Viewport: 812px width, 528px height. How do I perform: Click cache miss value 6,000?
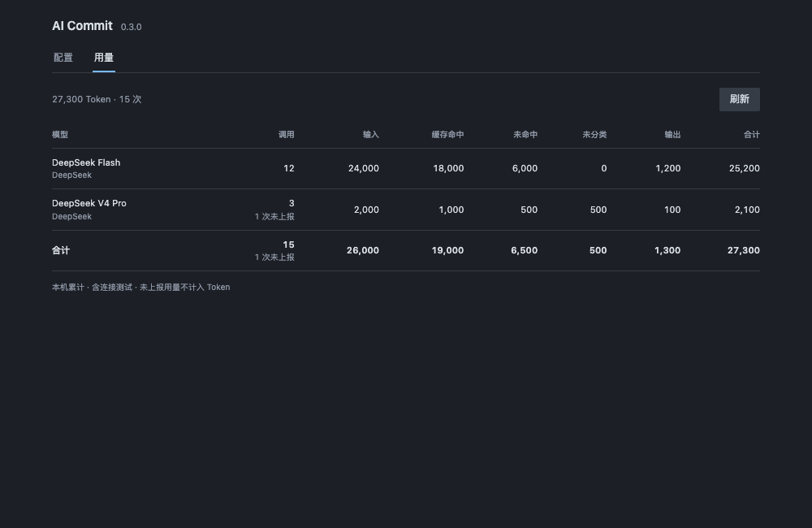[x=525, y=168]
